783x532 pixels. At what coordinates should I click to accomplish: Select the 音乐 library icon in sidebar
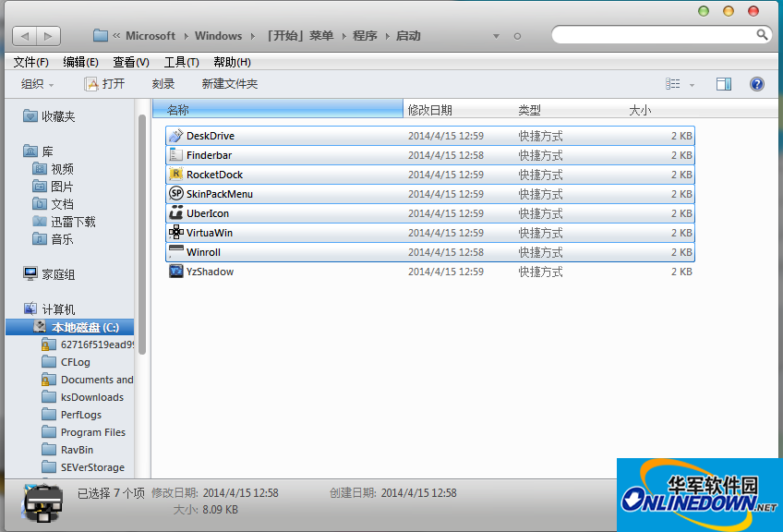40,238
